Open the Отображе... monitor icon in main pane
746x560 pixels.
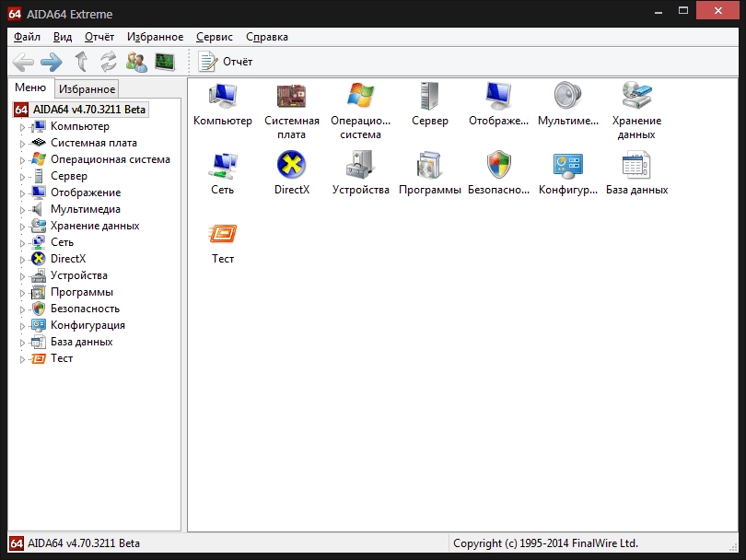[x=498, y=104]
